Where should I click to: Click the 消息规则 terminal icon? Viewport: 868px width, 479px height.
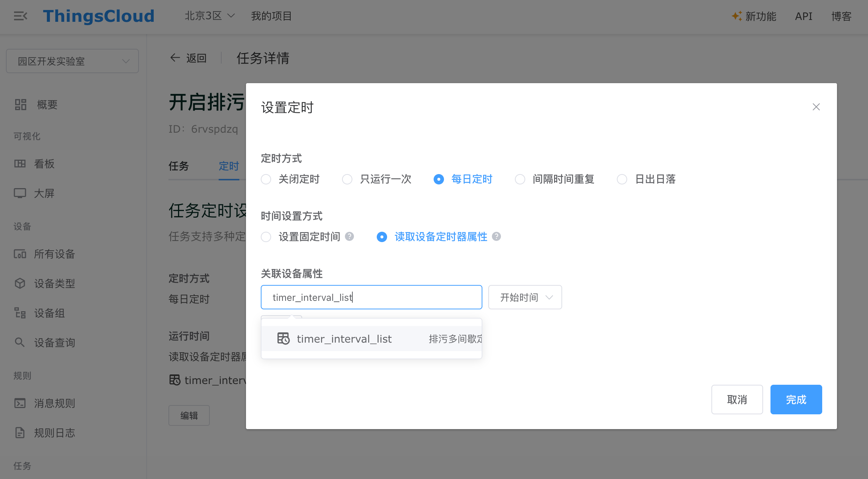20,403
